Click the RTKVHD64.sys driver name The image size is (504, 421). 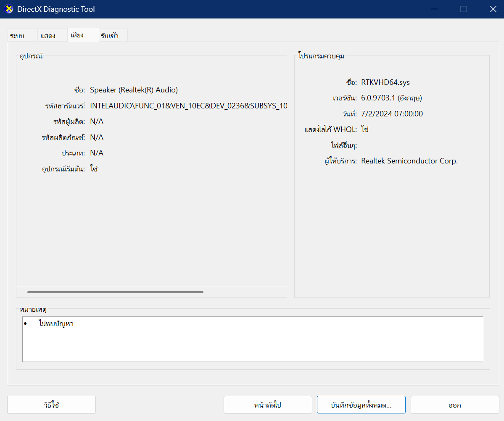pos(385,82)
